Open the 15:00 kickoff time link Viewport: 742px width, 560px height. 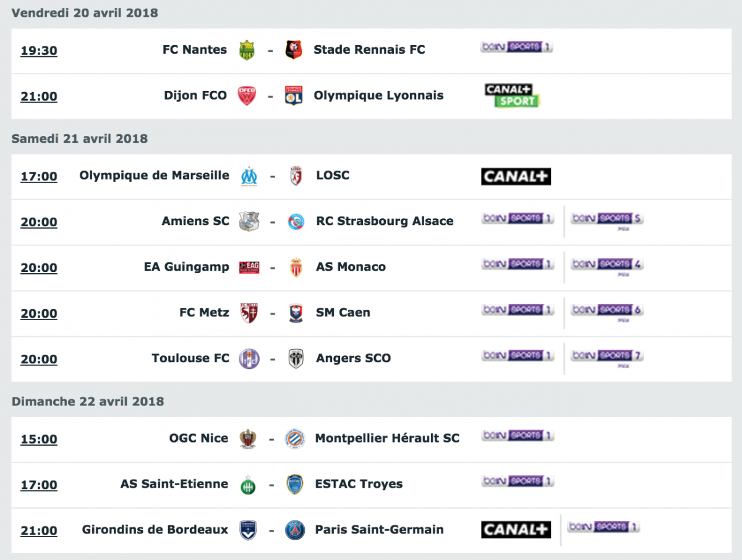(x=39, y=439)
